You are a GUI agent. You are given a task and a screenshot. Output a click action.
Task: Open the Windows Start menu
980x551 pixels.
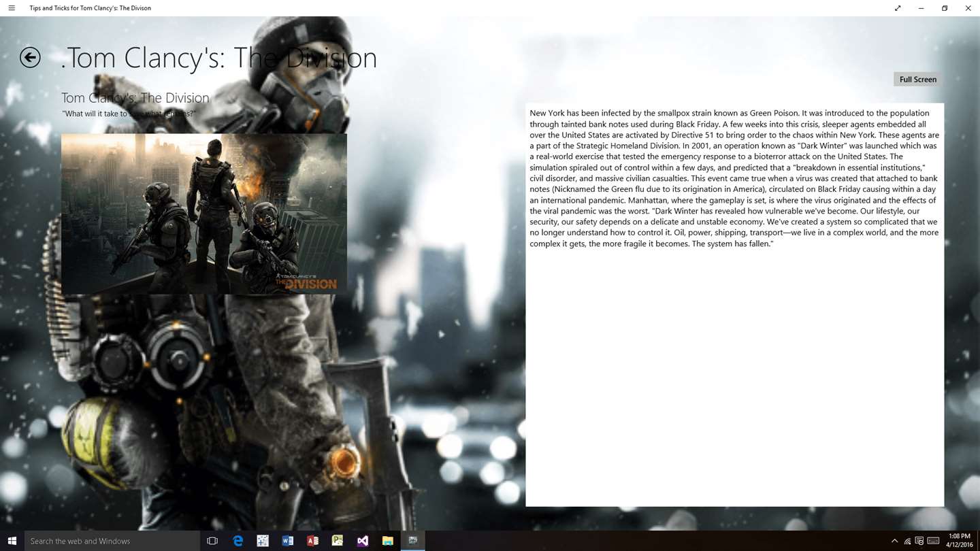(x=12, y=541)
